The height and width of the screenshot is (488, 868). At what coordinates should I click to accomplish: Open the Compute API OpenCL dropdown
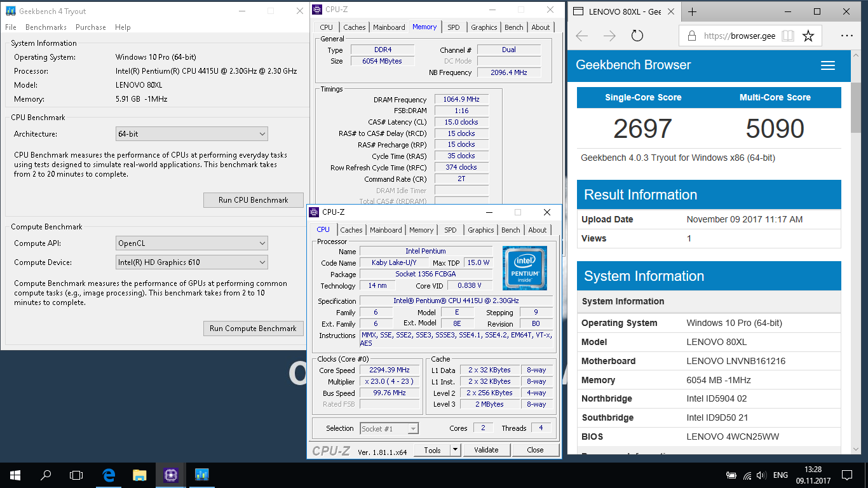point(191,243)
